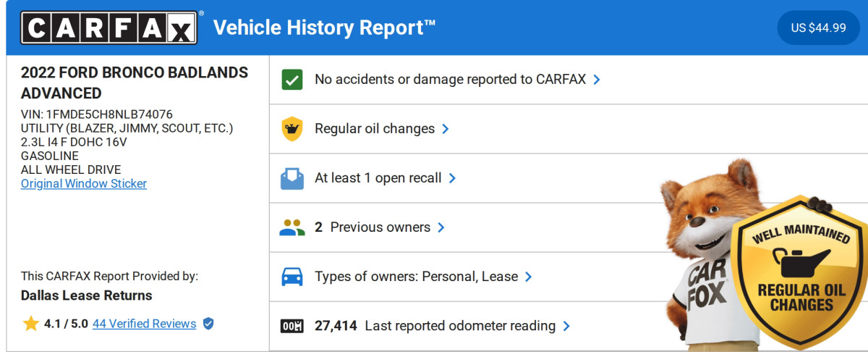Image resolution: width=868 pixels, height=352 pixels.
Task: Click the green checkmark no-accidents icon
Action: click(292, 80)
